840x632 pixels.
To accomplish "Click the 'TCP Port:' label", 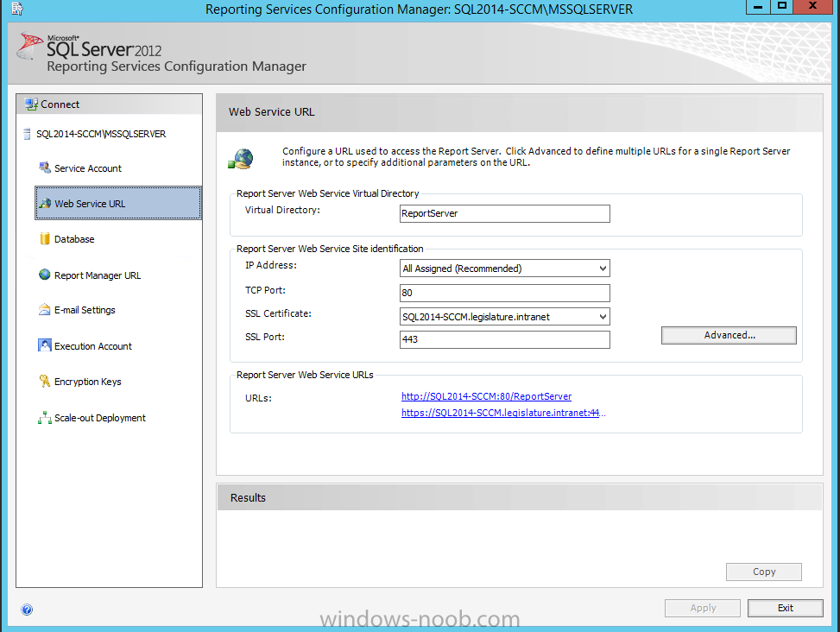I will point(265,290).
